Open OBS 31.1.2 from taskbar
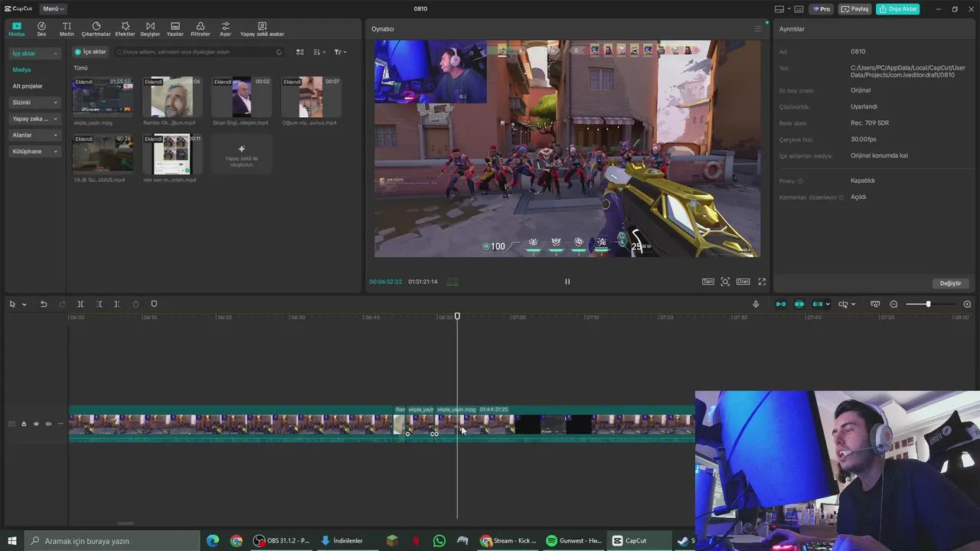Screen dimensions: 980x551 [282, 541]
